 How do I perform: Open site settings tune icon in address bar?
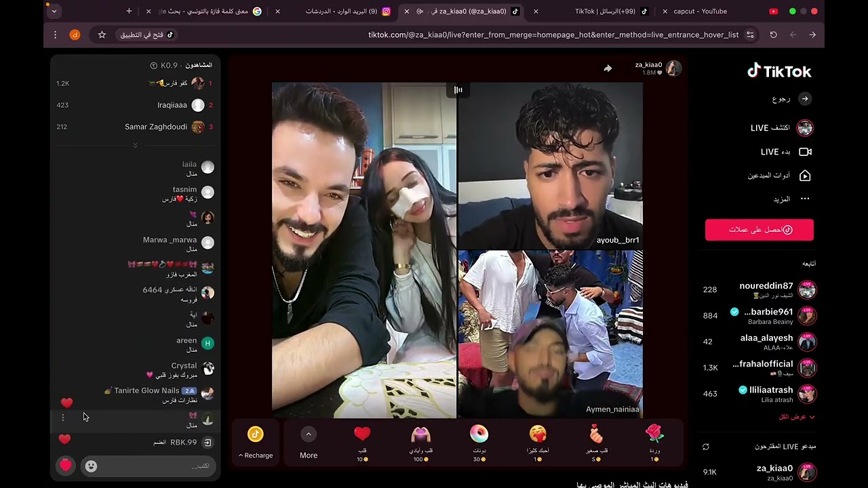[750, 35]
